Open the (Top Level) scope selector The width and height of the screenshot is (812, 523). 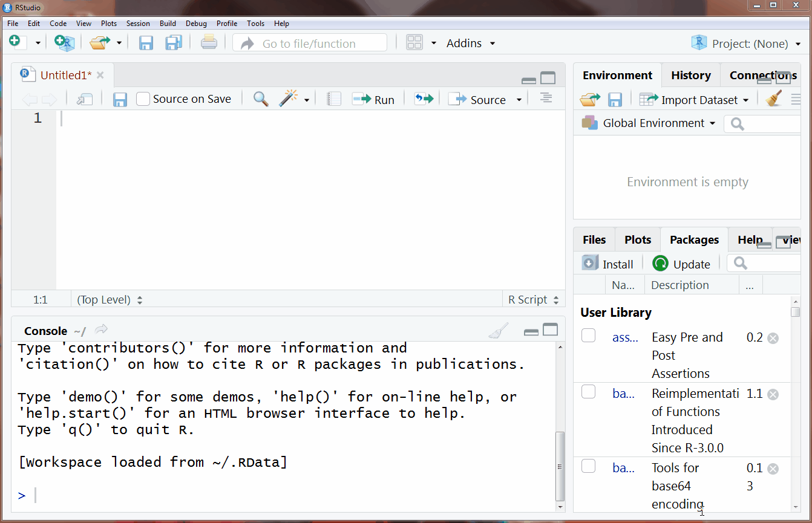110,299
